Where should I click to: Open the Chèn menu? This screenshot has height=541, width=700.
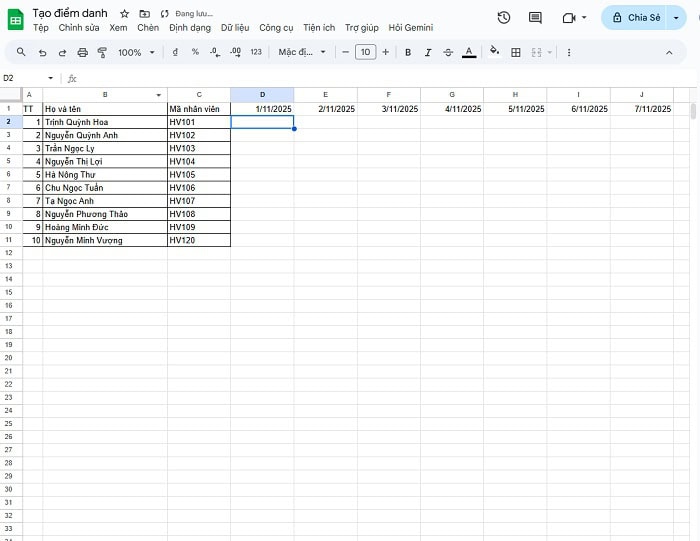point(148,28)
